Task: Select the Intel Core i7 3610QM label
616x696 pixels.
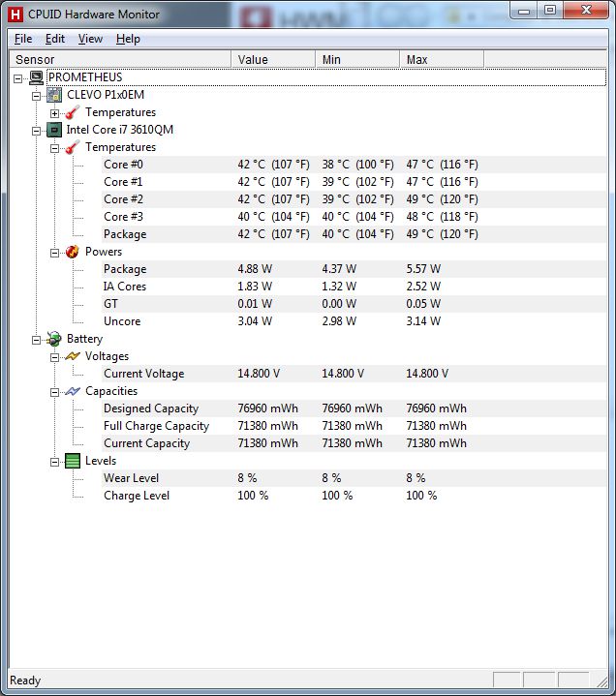Action: pyautogui.click(x=120, y=130)
